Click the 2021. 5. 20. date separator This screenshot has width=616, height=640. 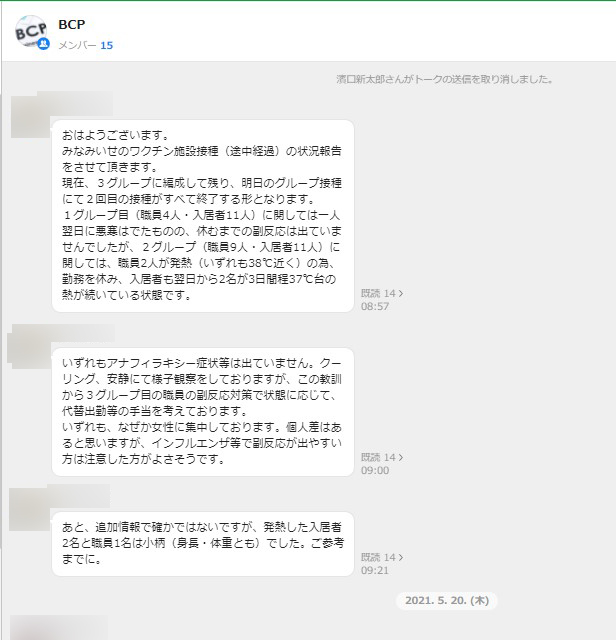pyautogui.click(x=447, y=600)
